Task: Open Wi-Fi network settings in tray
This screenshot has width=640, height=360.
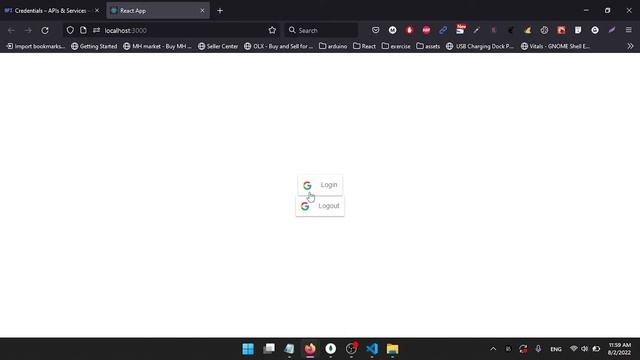Action: 573,349
